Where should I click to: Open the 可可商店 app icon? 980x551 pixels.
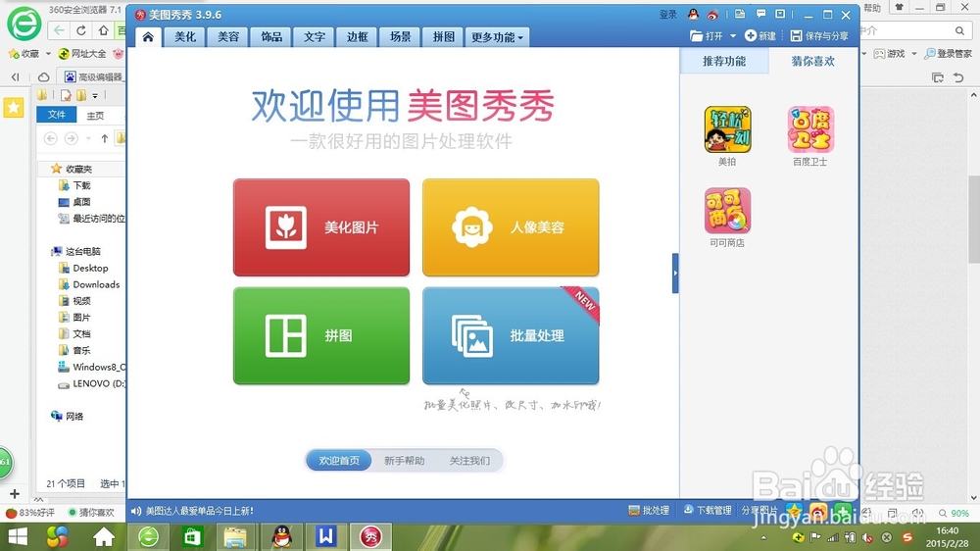tap(727, 211)
